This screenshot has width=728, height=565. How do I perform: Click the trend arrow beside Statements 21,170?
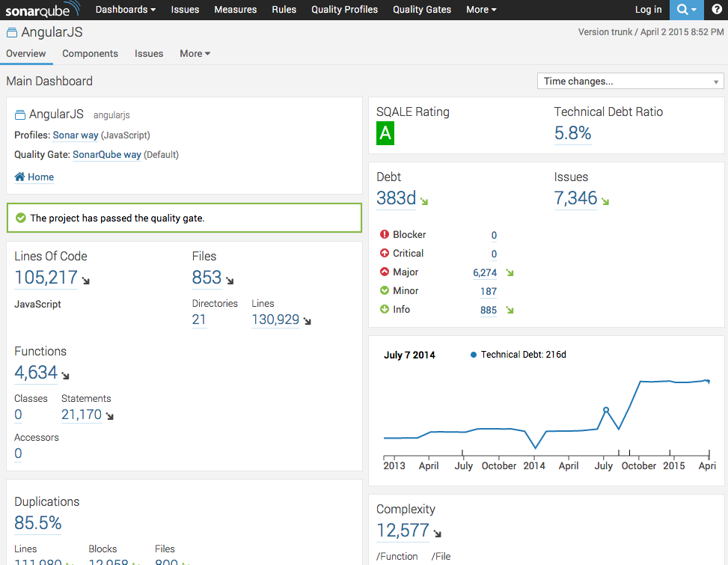tap(109, 416)
